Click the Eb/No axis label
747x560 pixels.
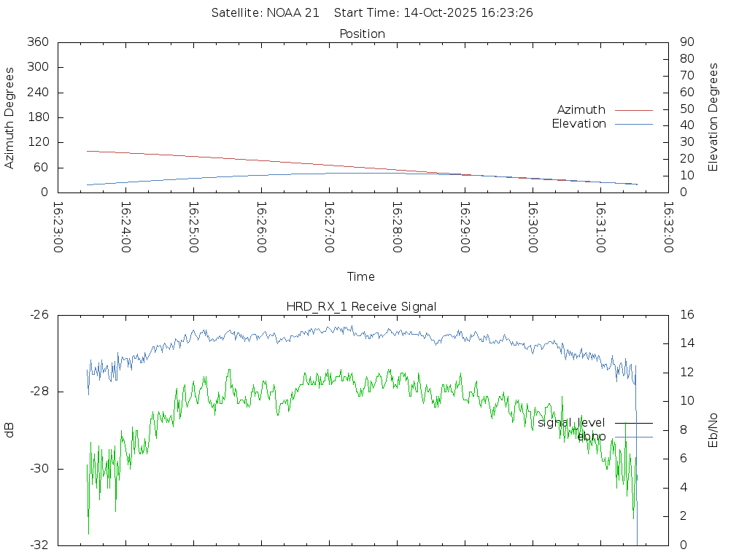713,429
